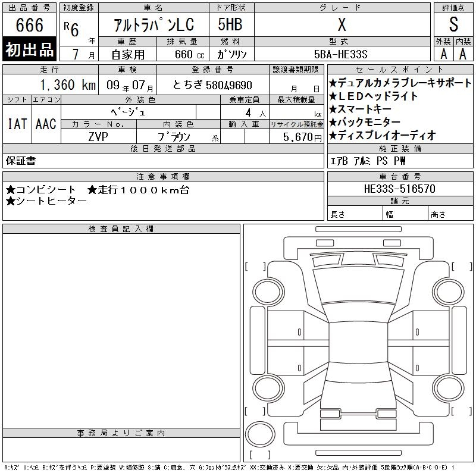The width and height of the screenshot is (476, 476).
Task: Select car name "アルトラパンLC"
Action: (x=154, y=24)
